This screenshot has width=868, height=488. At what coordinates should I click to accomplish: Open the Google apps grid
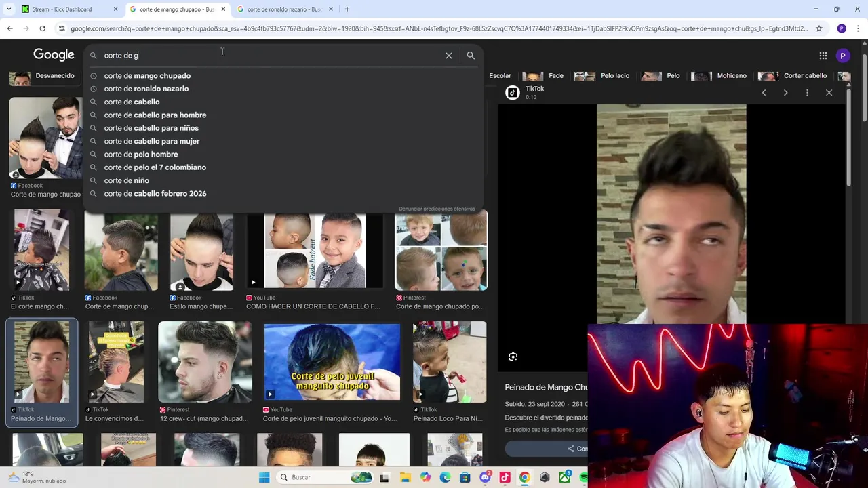tap(823, 56)
